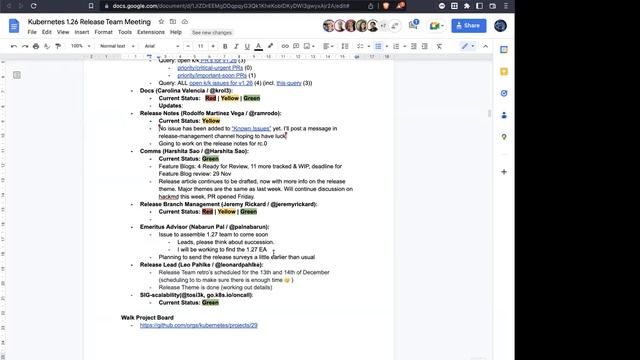Insert a link from toolbar
Image resolution: width=640 pixels, height=360 pixels.
point(285,46)
